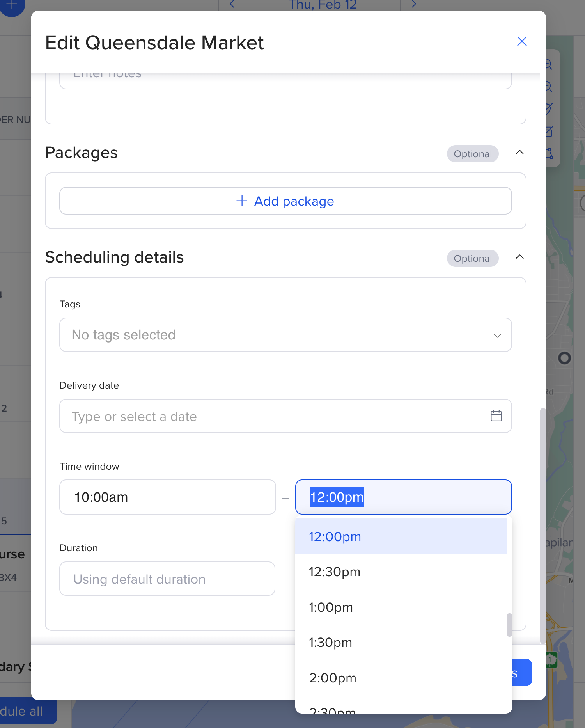Choose 1:00pm in the time dropdown

(401, 607)
